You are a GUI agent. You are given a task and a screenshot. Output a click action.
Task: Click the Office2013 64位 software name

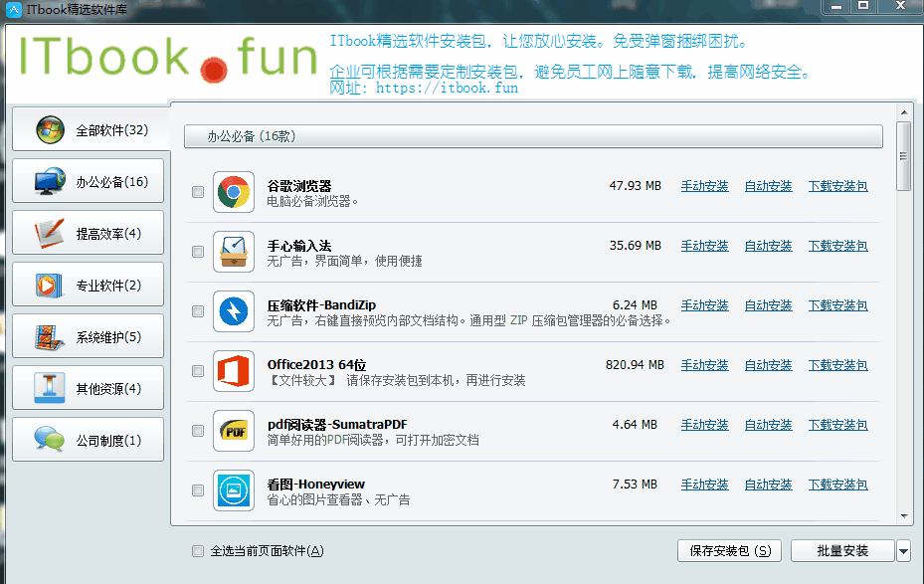click(x=316, y=365)
